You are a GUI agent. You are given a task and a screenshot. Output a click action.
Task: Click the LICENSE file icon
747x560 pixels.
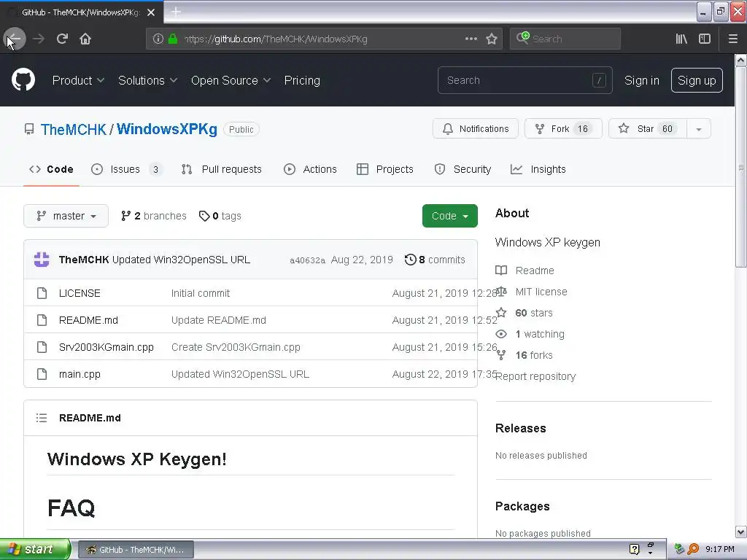pos(42,293)
